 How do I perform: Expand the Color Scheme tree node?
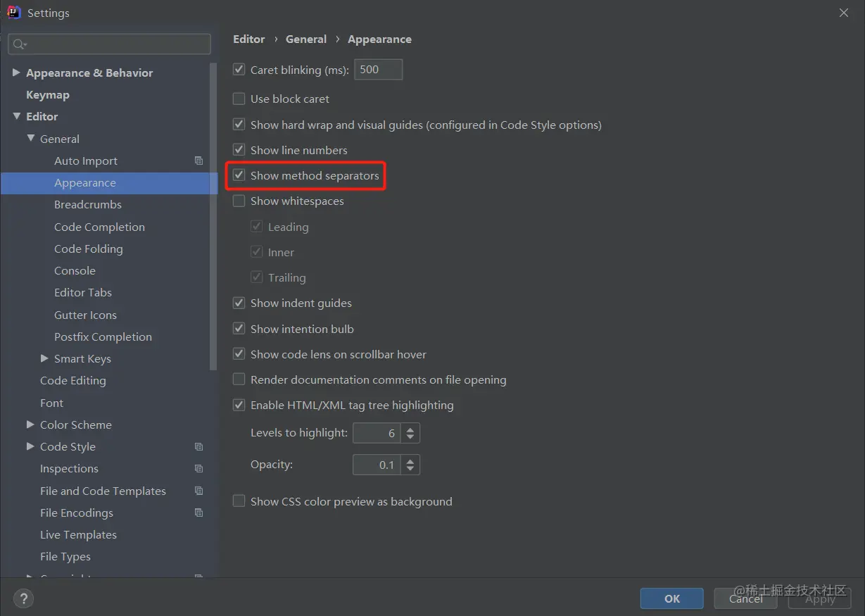(30, 425)
